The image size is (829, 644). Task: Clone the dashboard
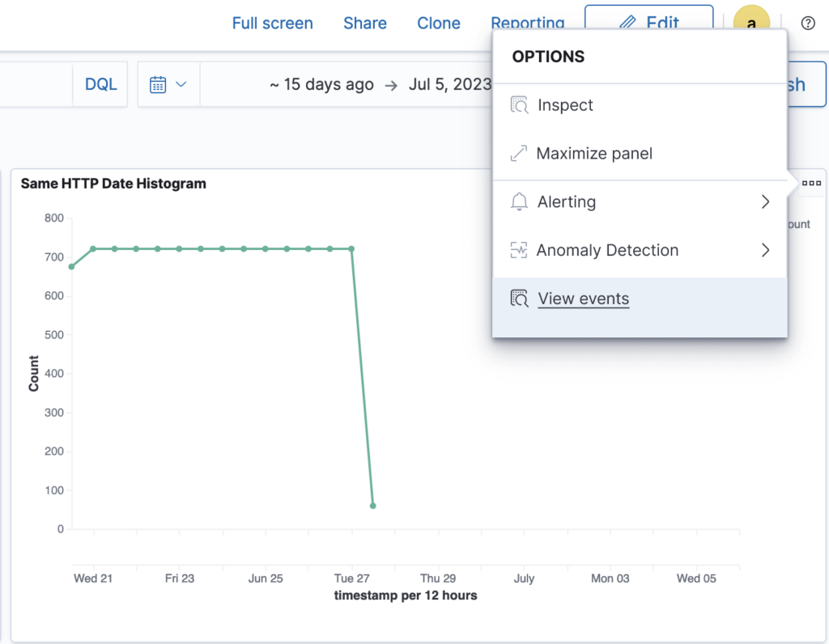point(438,23)
